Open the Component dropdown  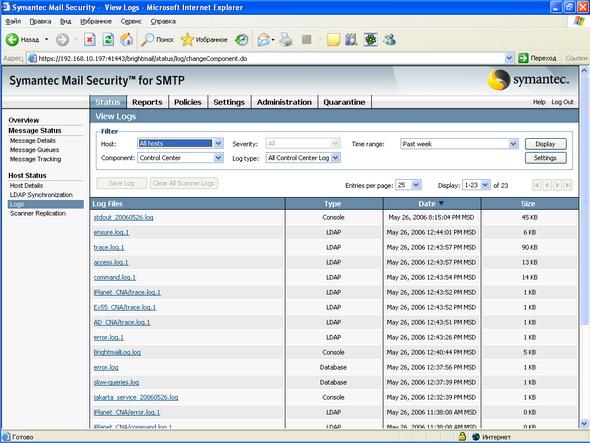coord(218,158)
